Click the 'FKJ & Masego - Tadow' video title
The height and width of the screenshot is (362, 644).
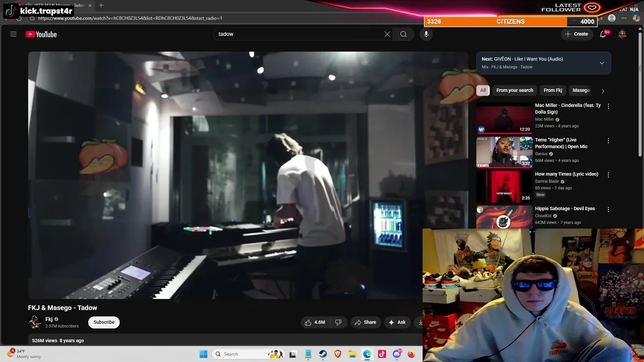[x=62, y=308]
